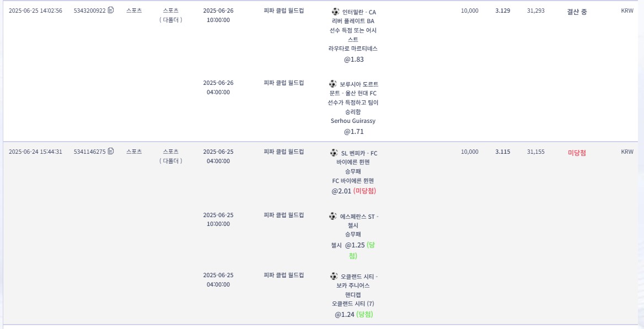Click the total odds 3.115

click(x=503, y=152)
